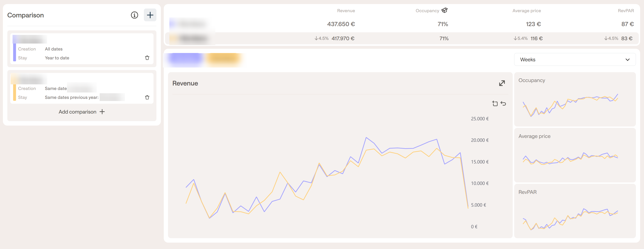The image size is (644, 249).
Task: Click the Comparison panel heading
Action: click(25, 15)
